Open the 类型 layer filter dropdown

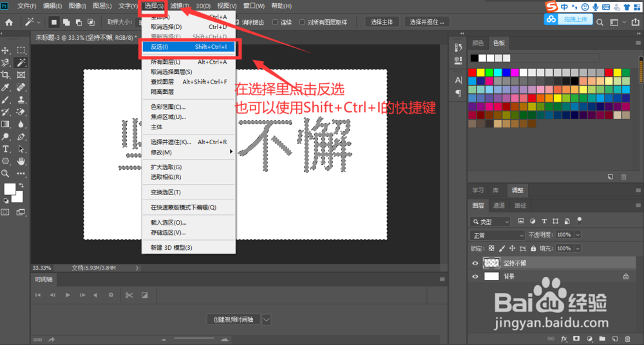point(490,222)
